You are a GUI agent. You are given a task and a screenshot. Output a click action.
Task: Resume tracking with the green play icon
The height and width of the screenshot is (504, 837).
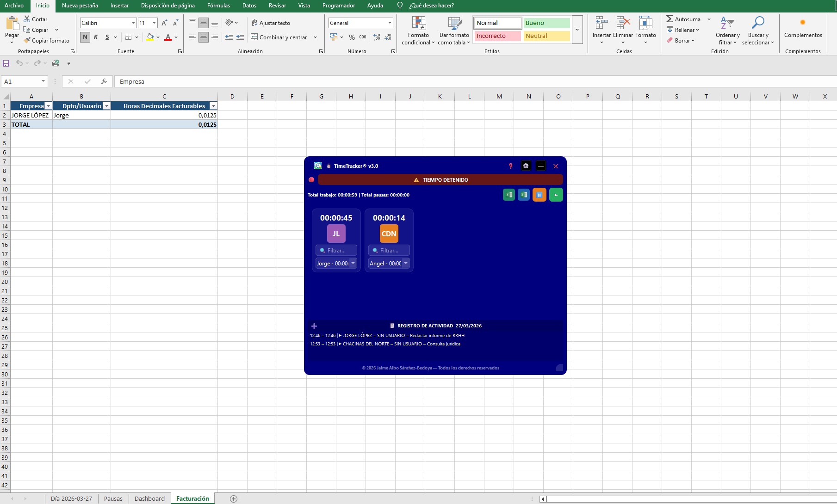pos(556,195)
